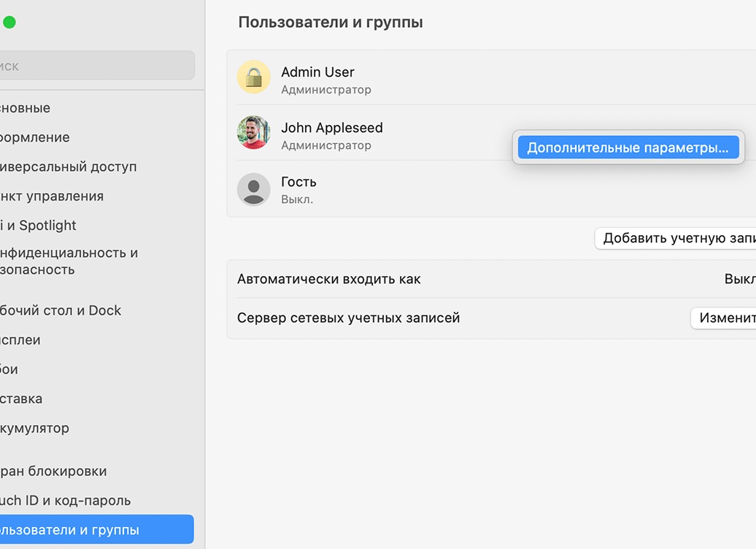Click the Гость silhouette avatar
Screen dimensions: 756x549
coord(254,189)
